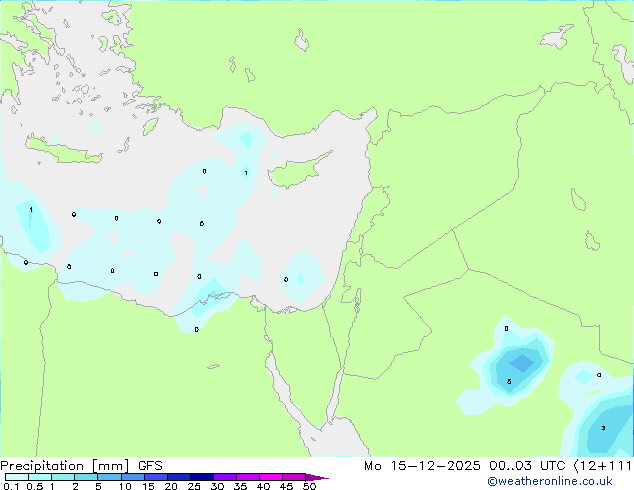The width and height of the screenshot is (634, 490).
Task: Pick the 10–15 mm legend color swatch
Action: click(x=132, y=477)
